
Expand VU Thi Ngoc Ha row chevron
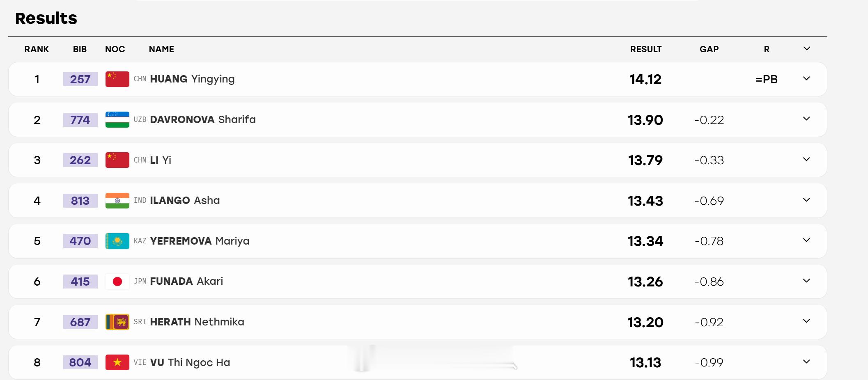806,362
